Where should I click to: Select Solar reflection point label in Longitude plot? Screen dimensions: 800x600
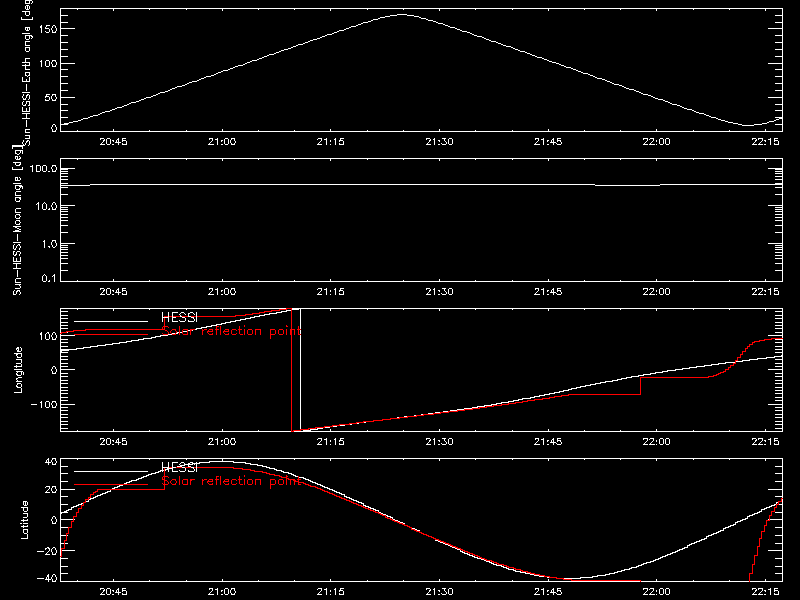coord(232,331)
